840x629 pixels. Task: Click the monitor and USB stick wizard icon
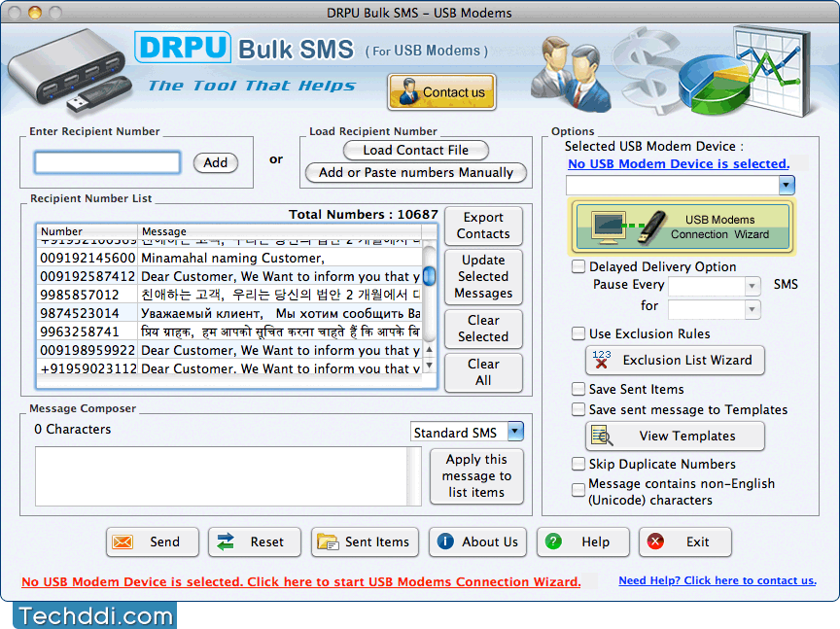click(629, 227)
